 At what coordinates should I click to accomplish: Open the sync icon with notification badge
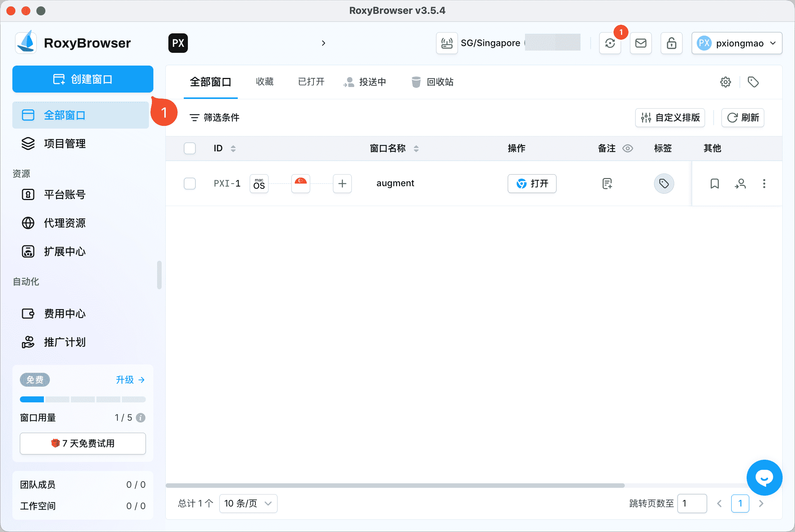[610, 43]
